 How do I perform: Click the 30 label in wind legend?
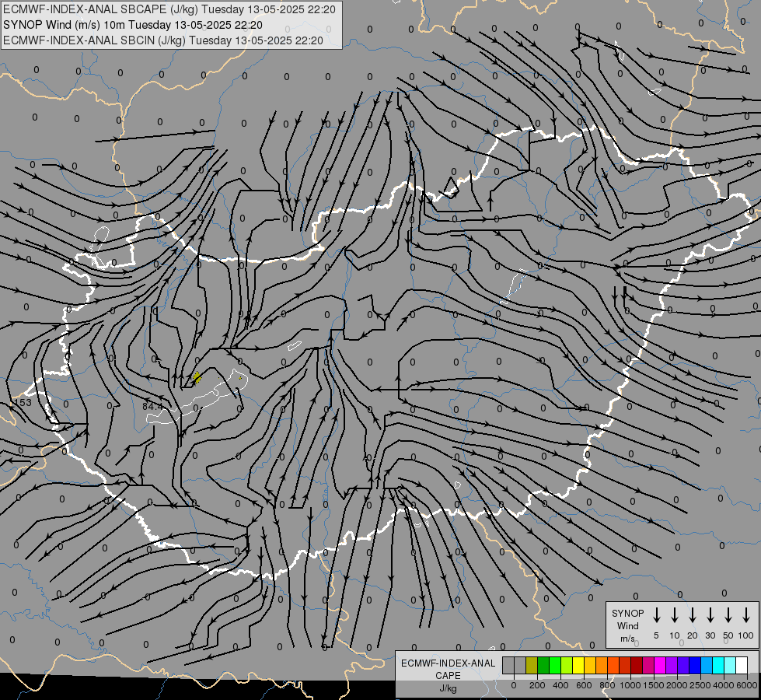click(x=710, y=635)
